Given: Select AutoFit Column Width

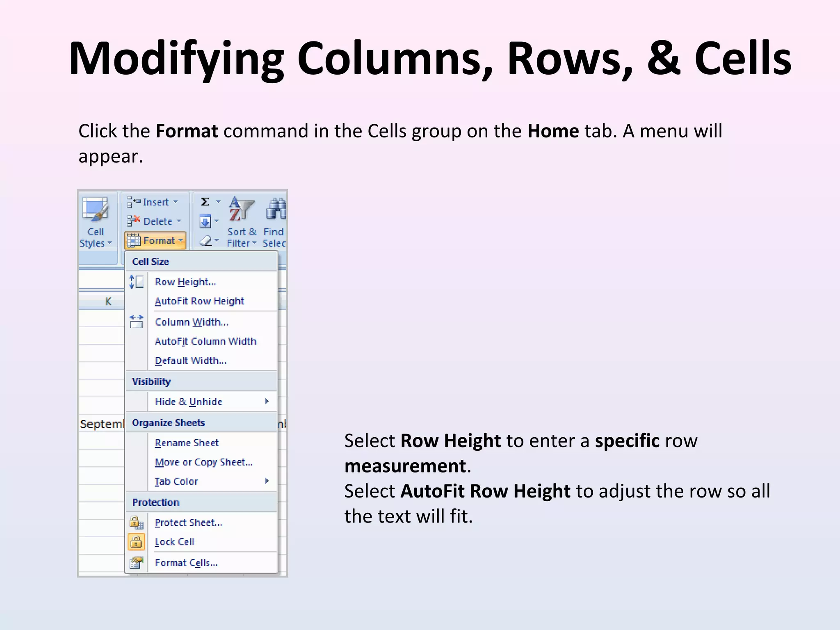Looking at the screenshot, I should click(201, 341).
